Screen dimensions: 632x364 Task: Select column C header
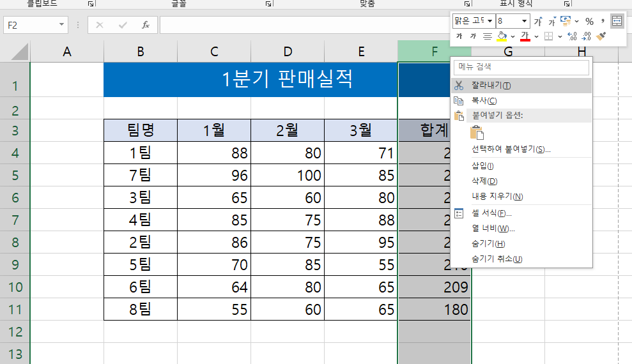pos(214,52)
